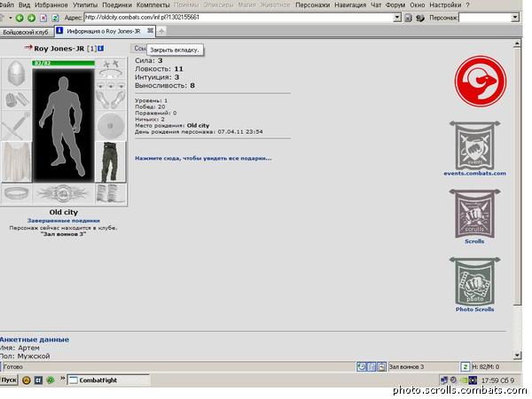Open the Персонажи menu

(312, 5)
